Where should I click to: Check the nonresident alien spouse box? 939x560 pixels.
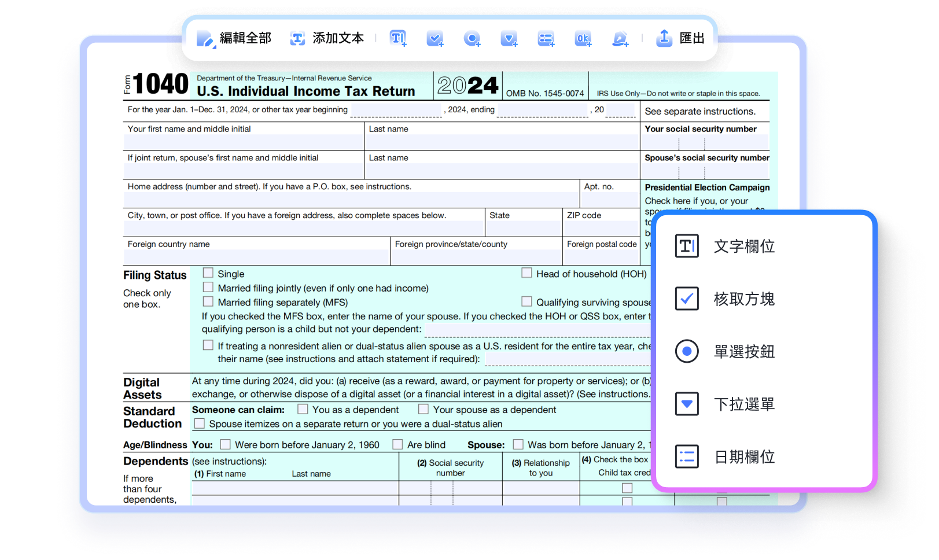pyautogui.click(x=208, y=345)
